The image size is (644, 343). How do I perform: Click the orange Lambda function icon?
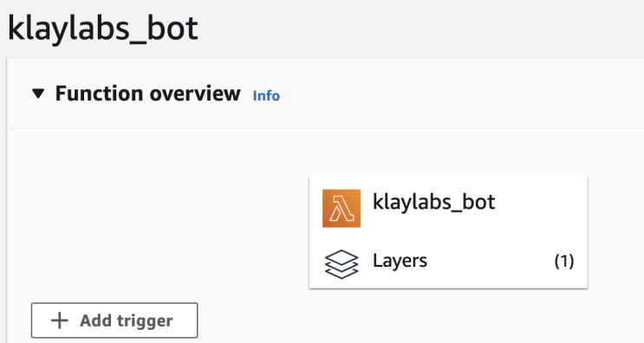pos(342,208)
